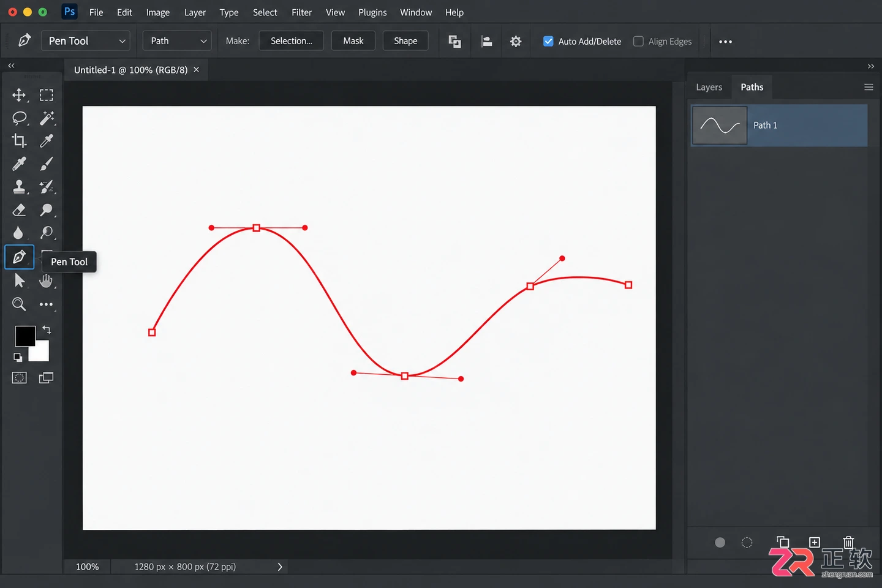Open the Pen Tool preset dropdown
Screen dimensions: 882x588
coord(86,41)
